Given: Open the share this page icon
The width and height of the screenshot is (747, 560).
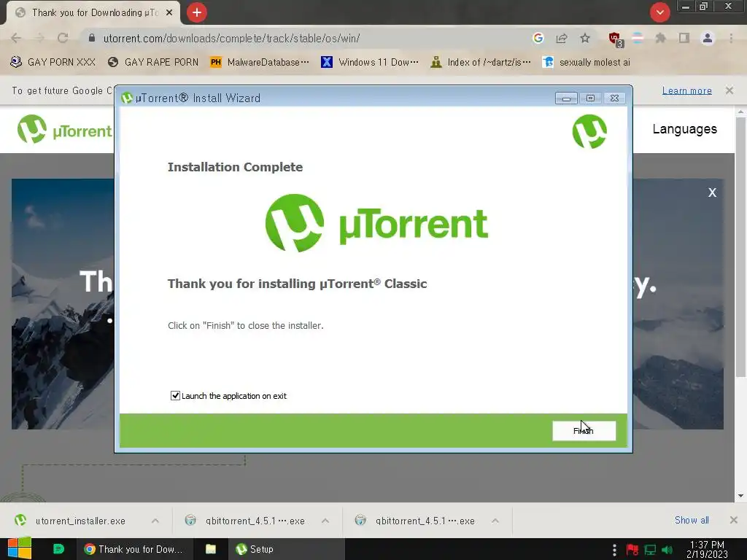Looking at the screenshot, I should click(x=562, y=38).
